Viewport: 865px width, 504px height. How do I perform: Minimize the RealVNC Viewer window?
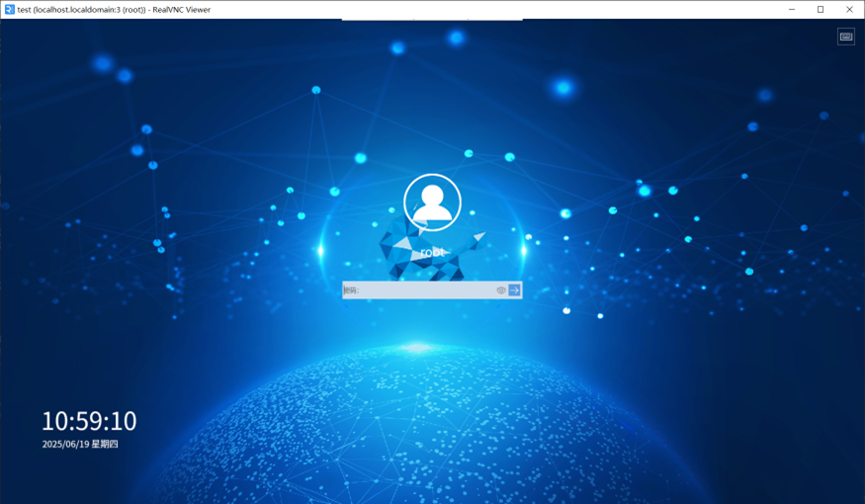pos(792,9)
